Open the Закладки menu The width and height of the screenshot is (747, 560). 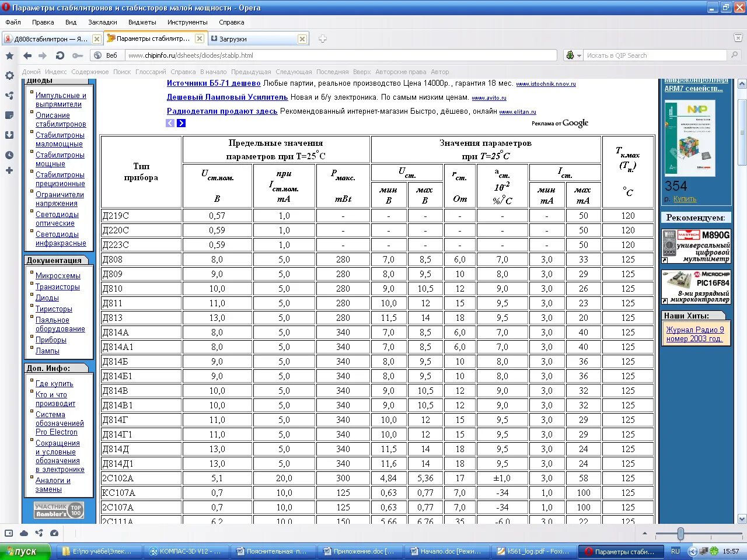pos(103,22)
